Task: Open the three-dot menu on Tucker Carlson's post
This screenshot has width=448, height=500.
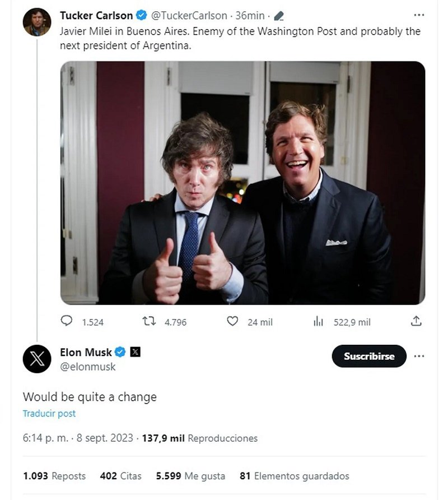Action: 419,15
